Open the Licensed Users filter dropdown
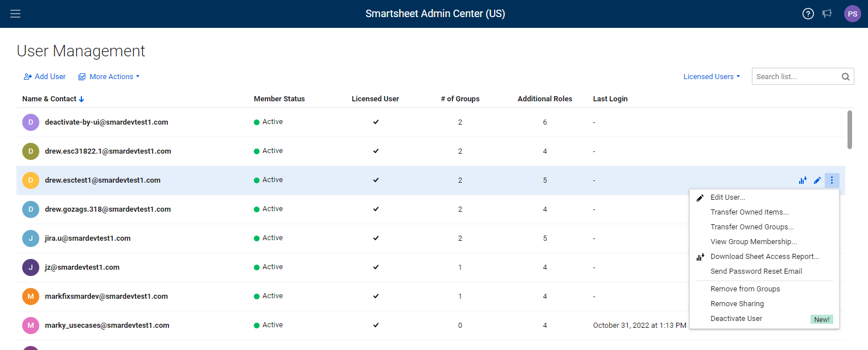Viewport: 868px width, 350px height. (711, 77)
